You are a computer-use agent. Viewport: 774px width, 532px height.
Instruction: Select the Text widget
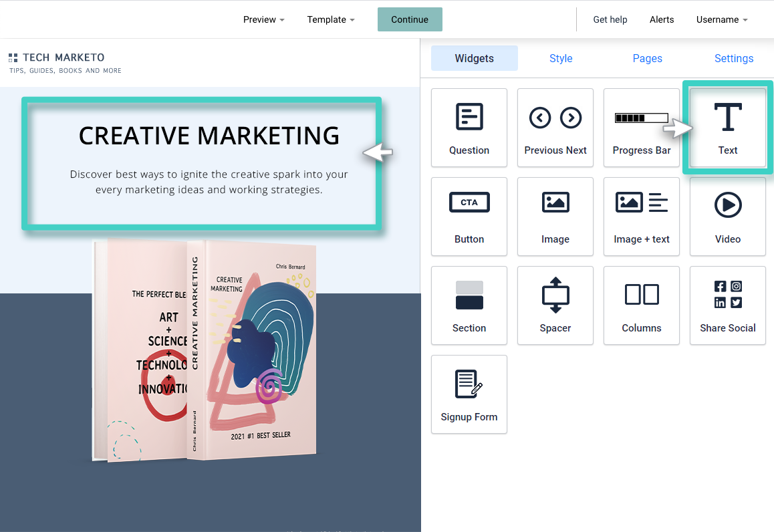(x=728, y=128)
